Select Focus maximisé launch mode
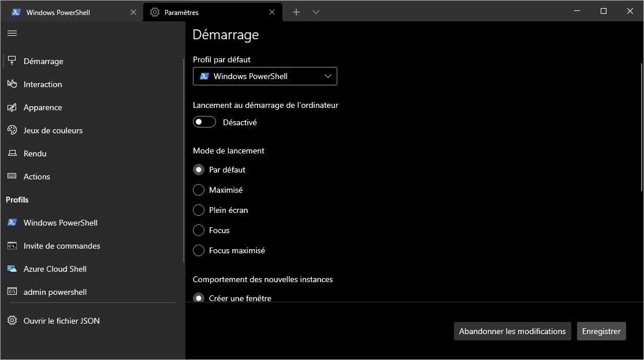This screenshot has height=360, width=644. point(199,250)
